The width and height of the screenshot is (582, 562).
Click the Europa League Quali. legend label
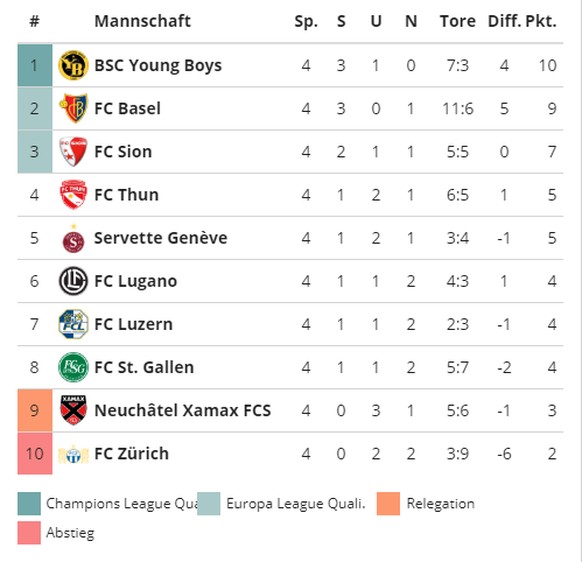[x=296, y=504]
